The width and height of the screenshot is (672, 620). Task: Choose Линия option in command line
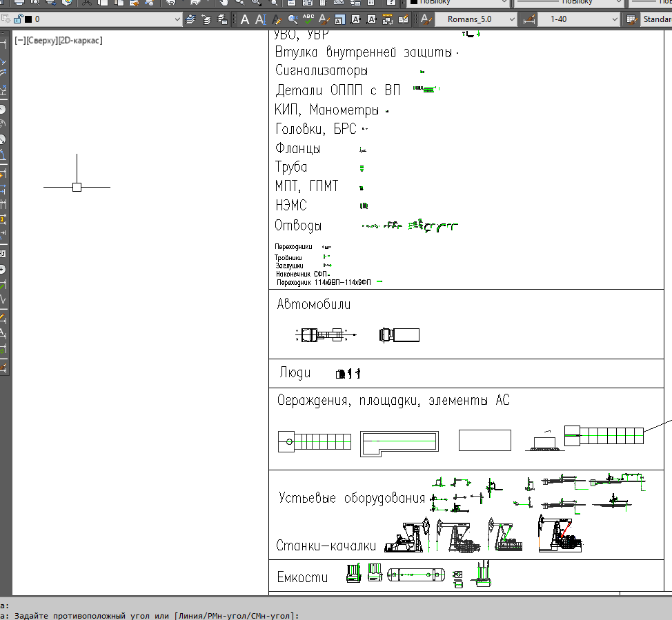click(190, 616)
